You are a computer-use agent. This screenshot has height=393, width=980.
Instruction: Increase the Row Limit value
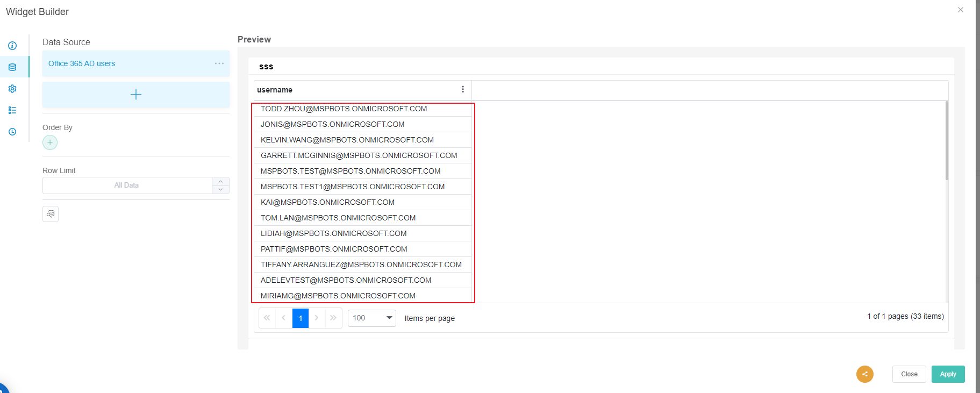pos(220,181)
